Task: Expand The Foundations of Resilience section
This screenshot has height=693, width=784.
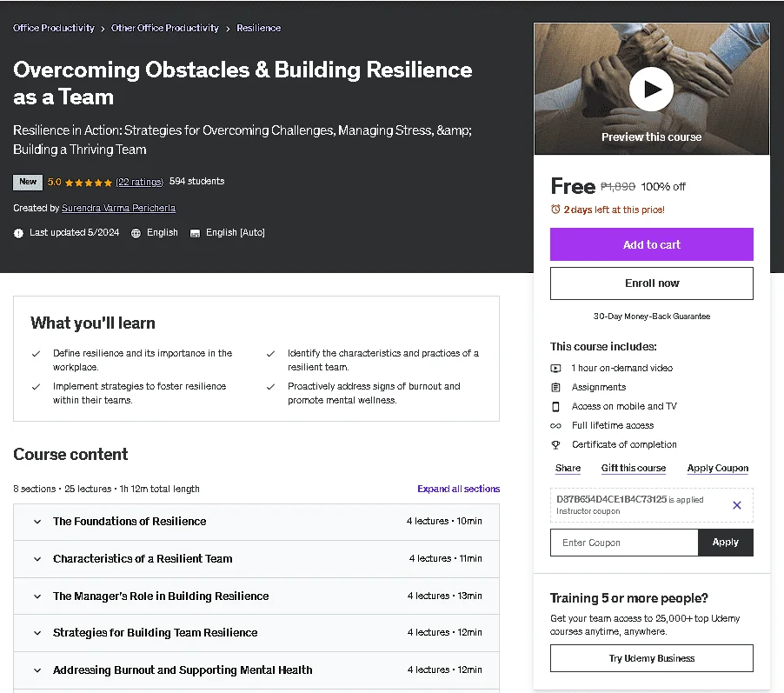Action: pyautogui.click(x=256, y=522)
